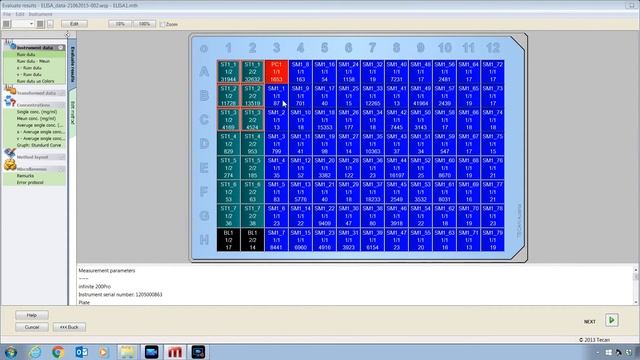
Task: Click the instrument serial number line
Action: pos(120,294)
